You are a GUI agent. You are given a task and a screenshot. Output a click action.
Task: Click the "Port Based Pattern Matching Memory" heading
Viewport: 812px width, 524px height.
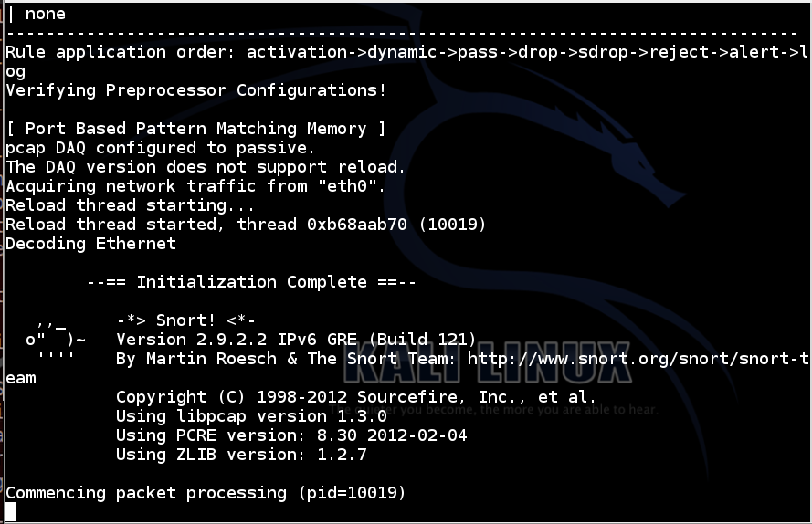pos(195,129)
